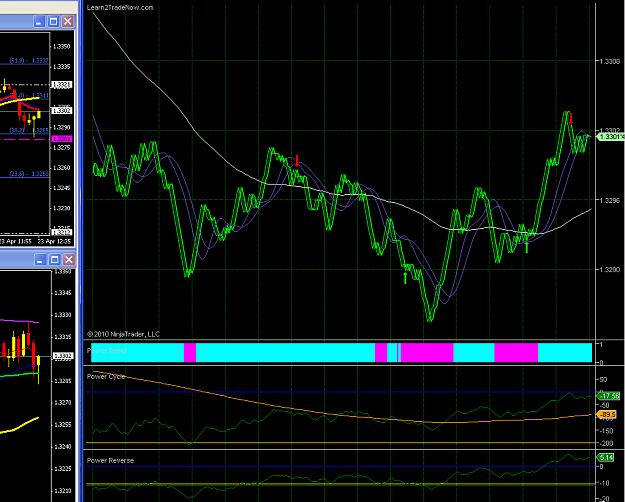Select the Power Cycle indicator label
This screenshot has height=502, width=625.
click(106, 376)
